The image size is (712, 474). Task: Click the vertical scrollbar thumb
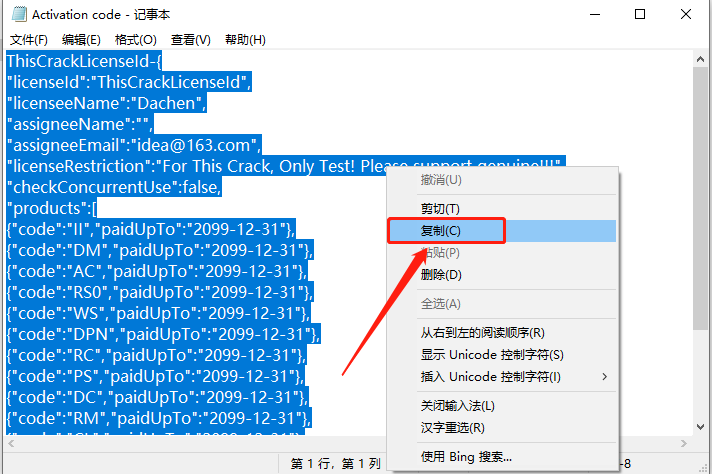[700, 198]
